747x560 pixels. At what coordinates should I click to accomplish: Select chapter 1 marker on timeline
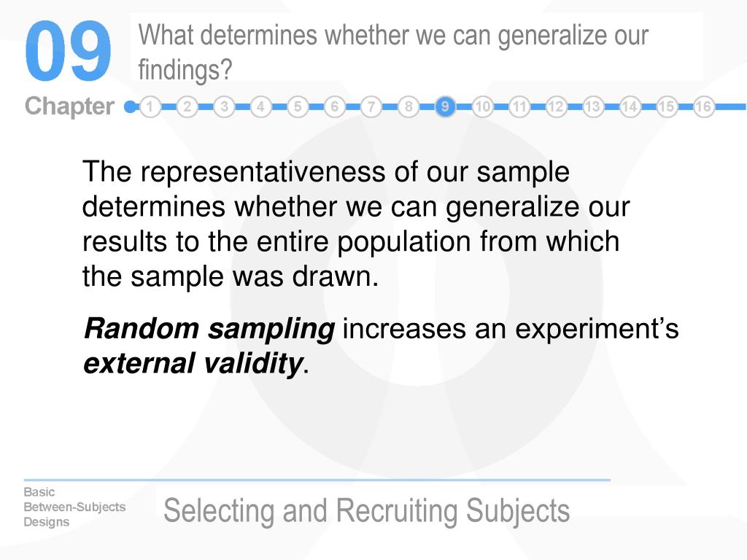pyautogui.click(x=150, y=106)
